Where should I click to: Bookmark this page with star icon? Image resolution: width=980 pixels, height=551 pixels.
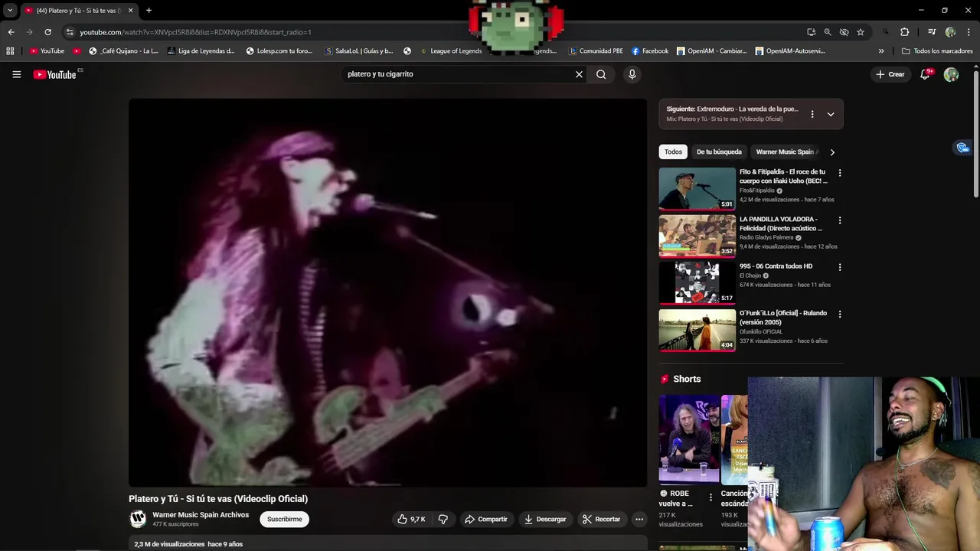point(861,32)
